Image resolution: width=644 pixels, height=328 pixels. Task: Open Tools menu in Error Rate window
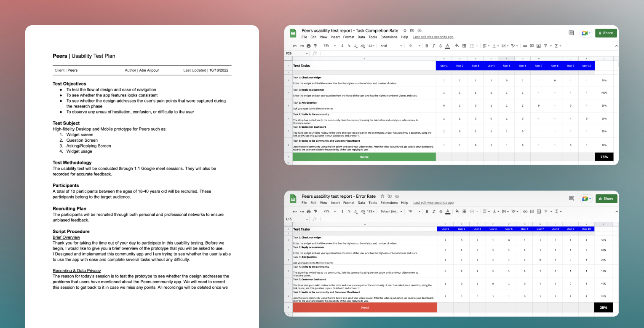[373, 203]
